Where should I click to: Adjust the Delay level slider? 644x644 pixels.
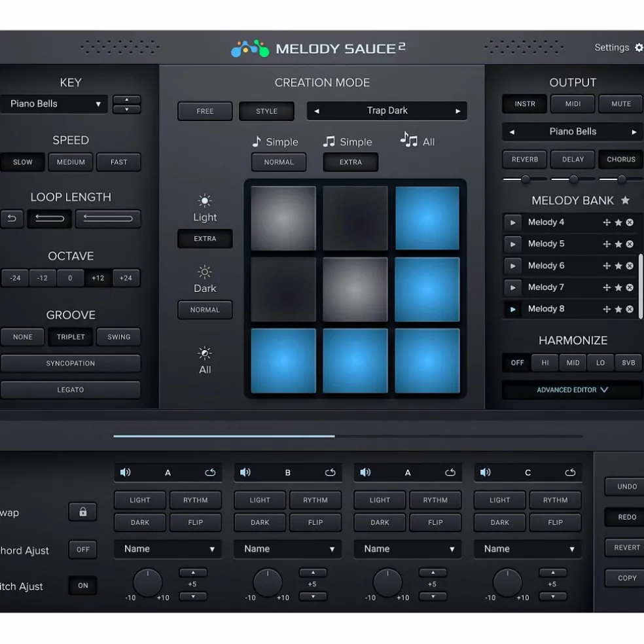pyautogui.click(x=573, y=179)
